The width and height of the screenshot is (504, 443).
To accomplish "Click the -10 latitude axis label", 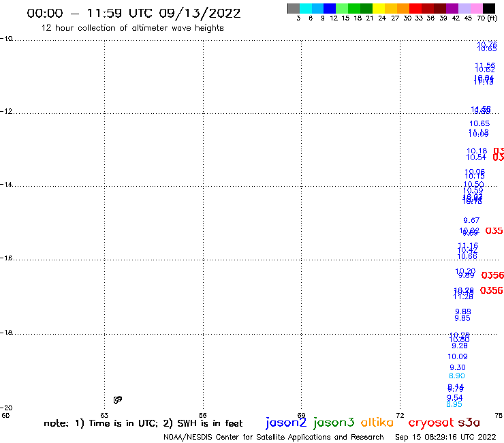I will point(6,39).
